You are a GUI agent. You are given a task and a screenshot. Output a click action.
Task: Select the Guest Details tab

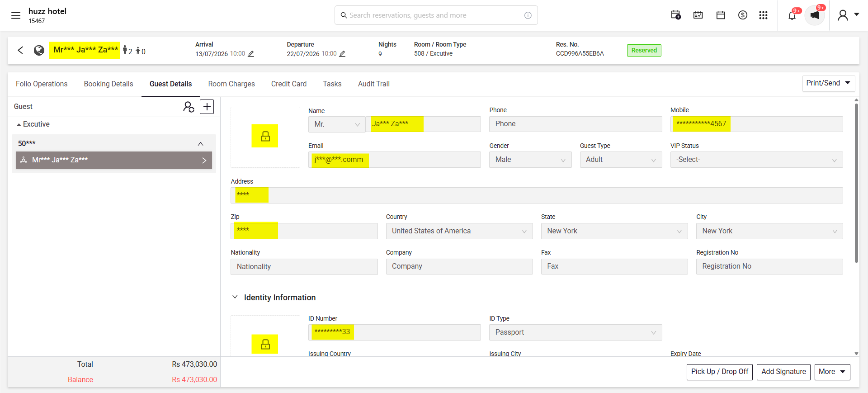pos(171,84)
